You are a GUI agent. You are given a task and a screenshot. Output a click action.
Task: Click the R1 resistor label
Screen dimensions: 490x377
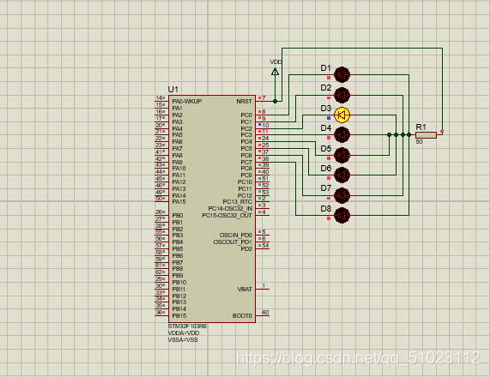click(421, 127)
